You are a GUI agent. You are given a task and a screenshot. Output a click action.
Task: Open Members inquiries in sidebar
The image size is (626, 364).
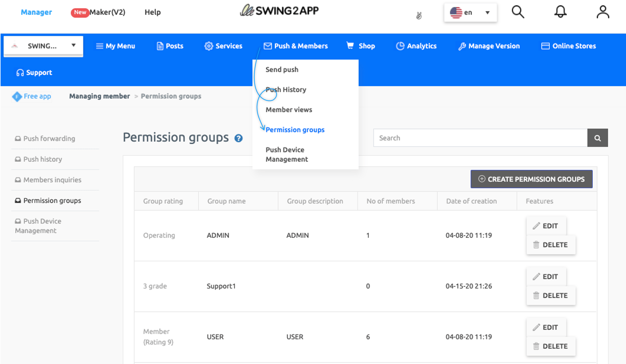tap(52, 180)
